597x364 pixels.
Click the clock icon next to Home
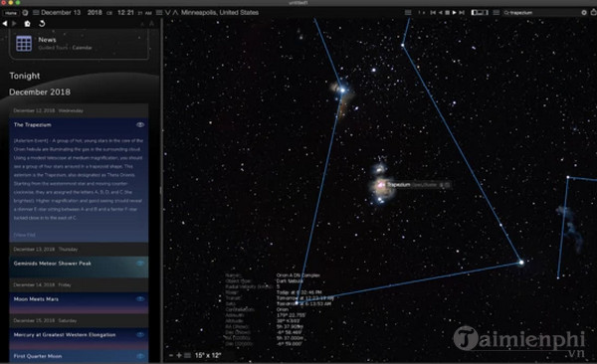tap(25, 13)
